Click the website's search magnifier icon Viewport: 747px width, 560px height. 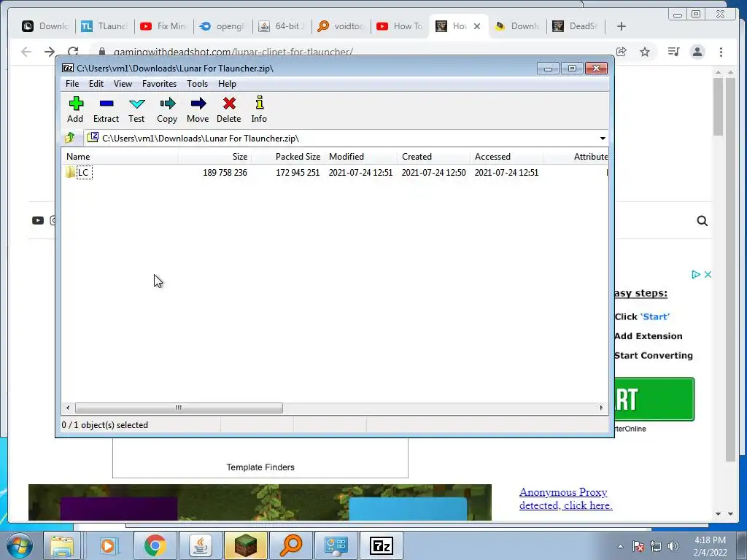tap(703, 221)
